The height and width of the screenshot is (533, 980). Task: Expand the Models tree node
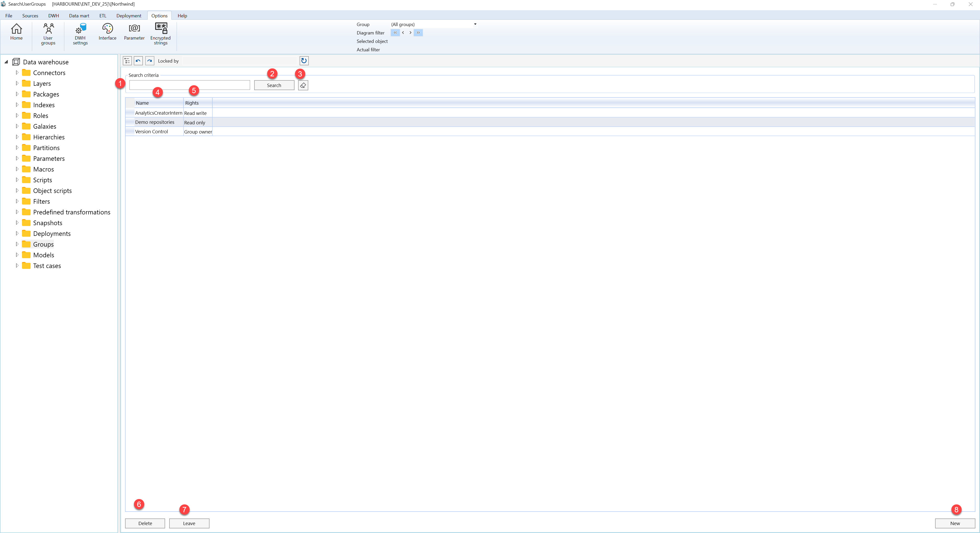pos(17,255)
